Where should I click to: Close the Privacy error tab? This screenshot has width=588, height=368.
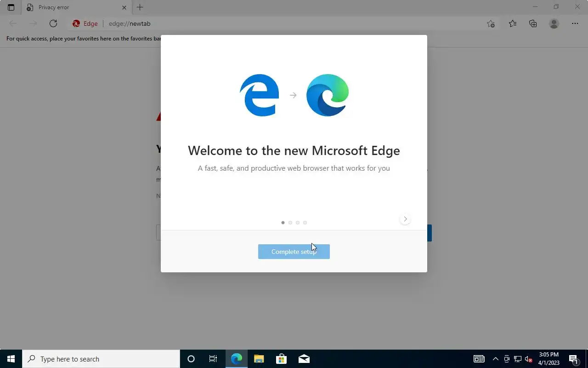coord(124,7)
